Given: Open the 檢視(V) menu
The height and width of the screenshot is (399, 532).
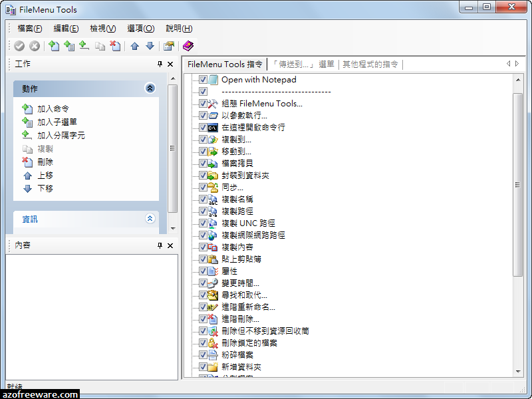Looking at the screenshot, I should pos(103,29).
